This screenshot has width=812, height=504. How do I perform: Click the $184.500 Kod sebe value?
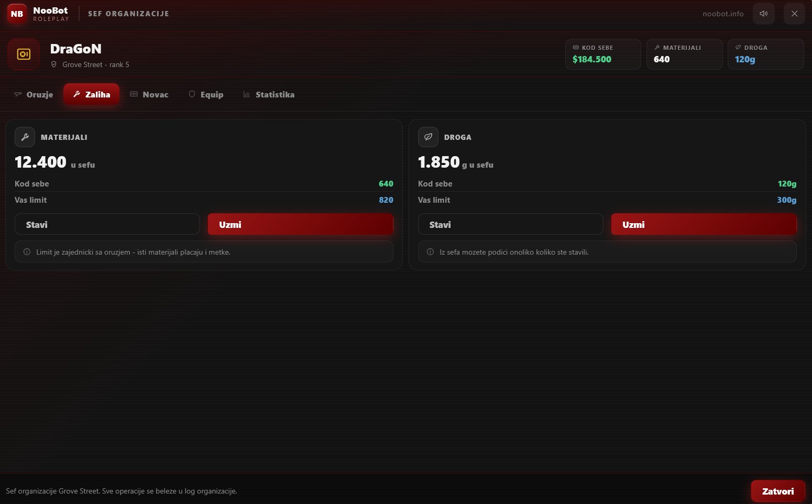[x=592, y=59]
